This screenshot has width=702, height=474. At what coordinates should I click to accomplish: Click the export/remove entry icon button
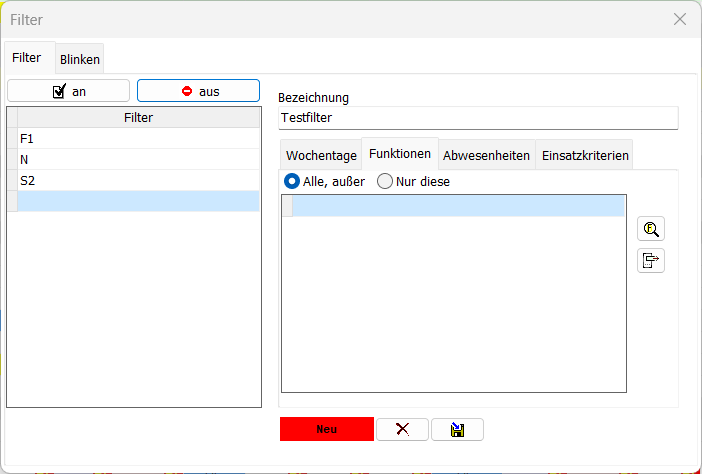(651, 261)
